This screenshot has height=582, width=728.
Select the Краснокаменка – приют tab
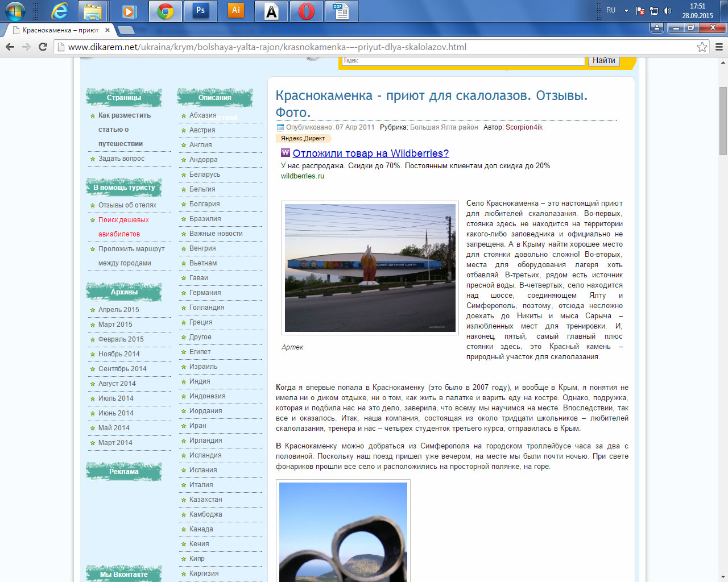[x=60, y=30]
